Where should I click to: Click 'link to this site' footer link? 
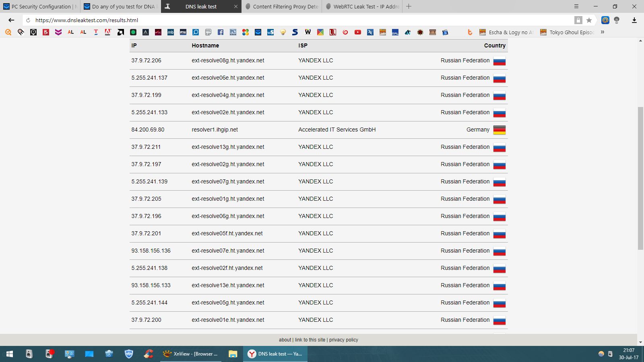coord(310,340)
